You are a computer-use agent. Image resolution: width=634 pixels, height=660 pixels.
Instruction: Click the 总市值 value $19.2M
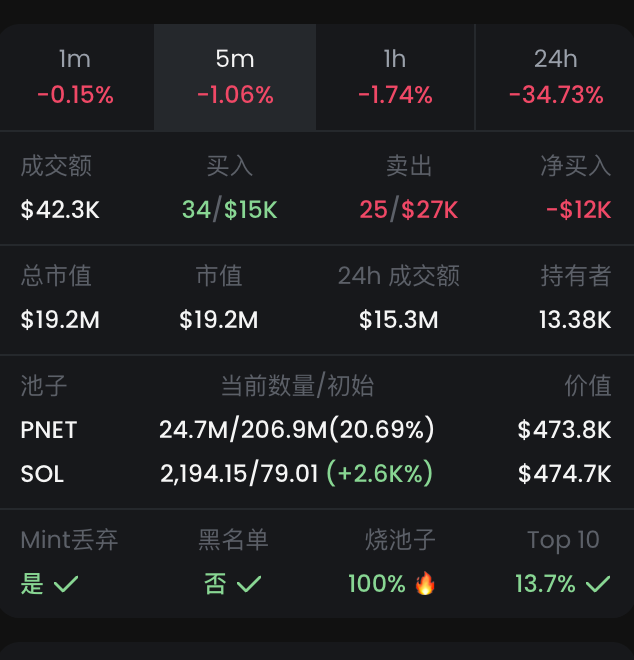(60, 320)
